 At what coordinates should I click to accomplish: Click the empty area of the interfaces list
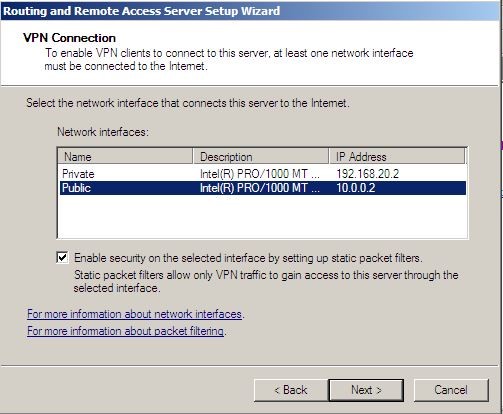(x=262, y=217)
